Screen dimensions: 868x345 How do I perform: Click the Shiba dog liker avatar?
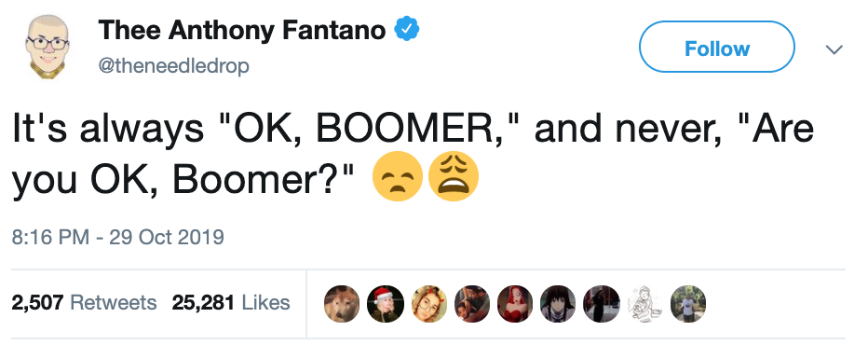[342, 304]
